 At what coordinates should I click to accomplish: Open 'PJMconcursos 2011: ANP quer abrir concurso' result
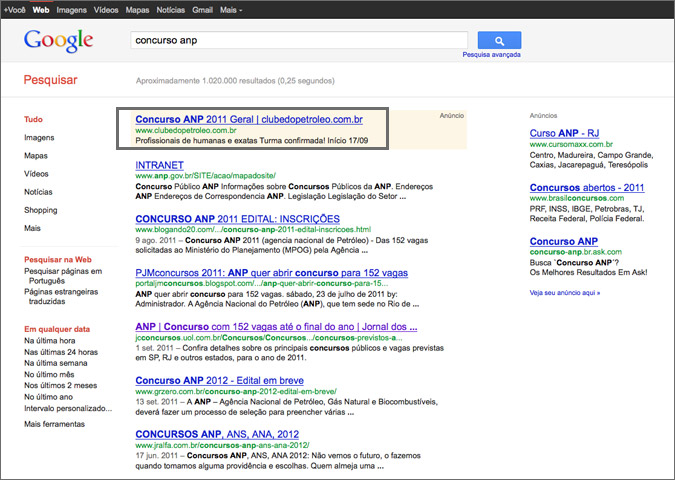271,273
